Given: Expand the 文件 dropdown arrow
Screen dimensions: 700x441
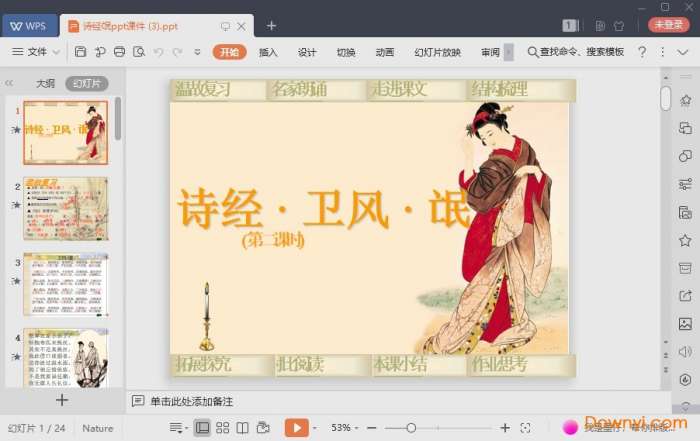Looking at the screenshot, I should click(x=56, y=52).
